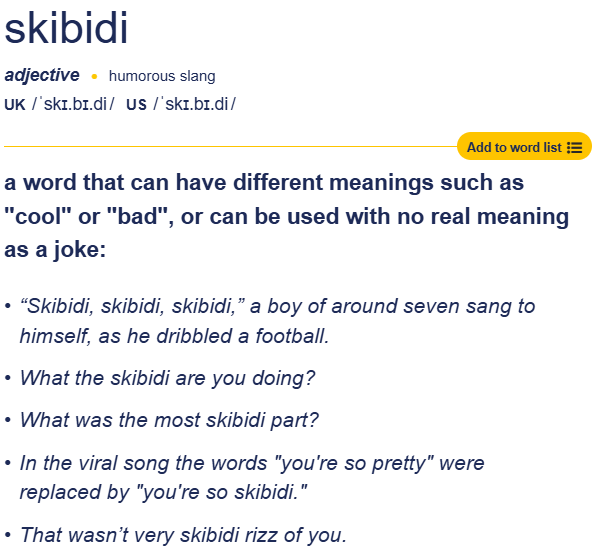
Task: Click the list icon on the word list button
Action: pos(574,147)
